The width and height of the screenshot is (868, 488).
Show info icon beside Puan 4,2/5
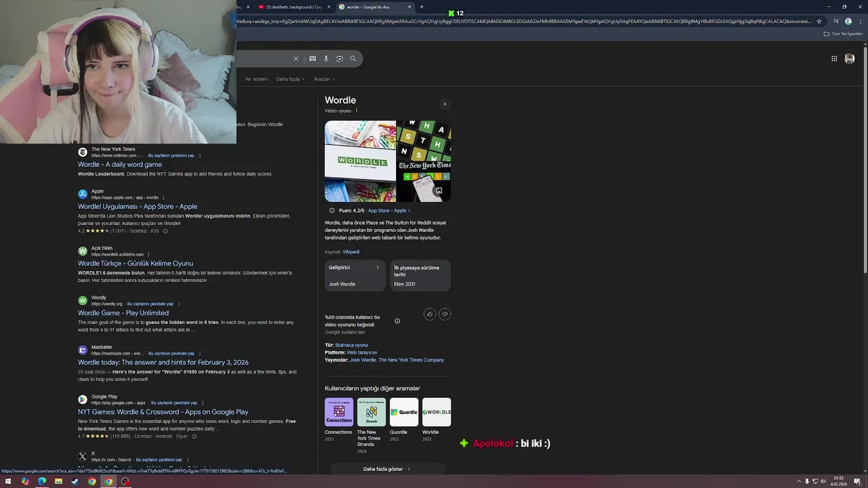tap(332, 210)
